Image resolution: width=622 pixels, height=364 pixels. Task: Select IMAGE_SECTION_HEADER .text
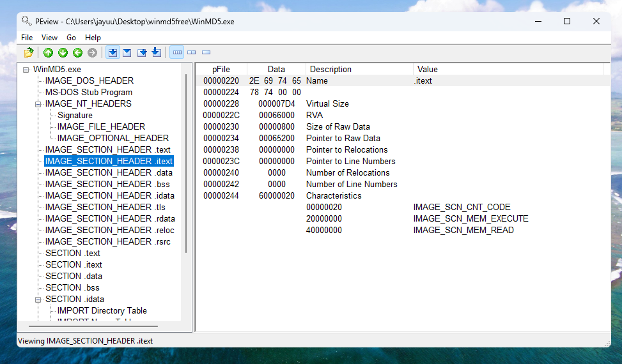coord(108,149)
